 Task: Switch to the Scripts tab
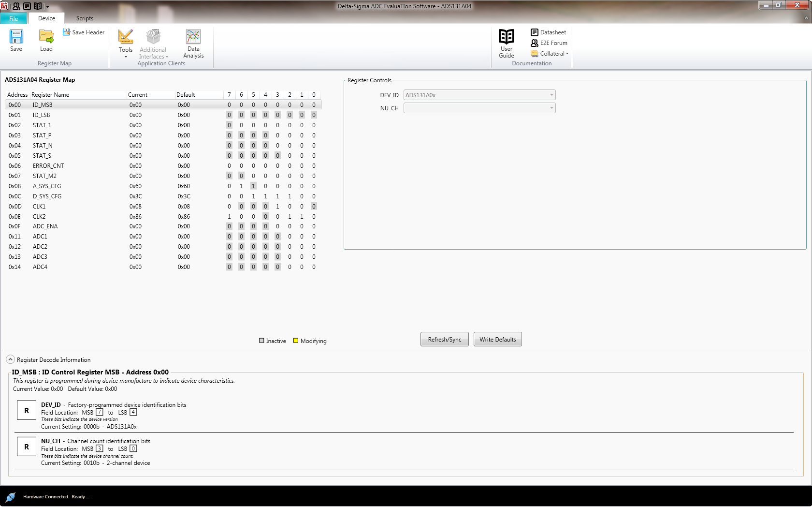tap(85, 18)
